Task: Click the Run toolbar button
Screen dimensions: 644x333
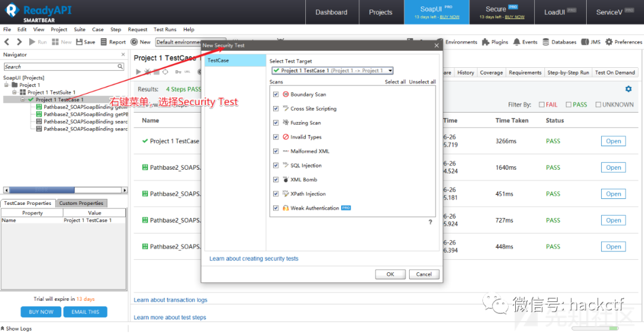Action: tap(38, 42)
